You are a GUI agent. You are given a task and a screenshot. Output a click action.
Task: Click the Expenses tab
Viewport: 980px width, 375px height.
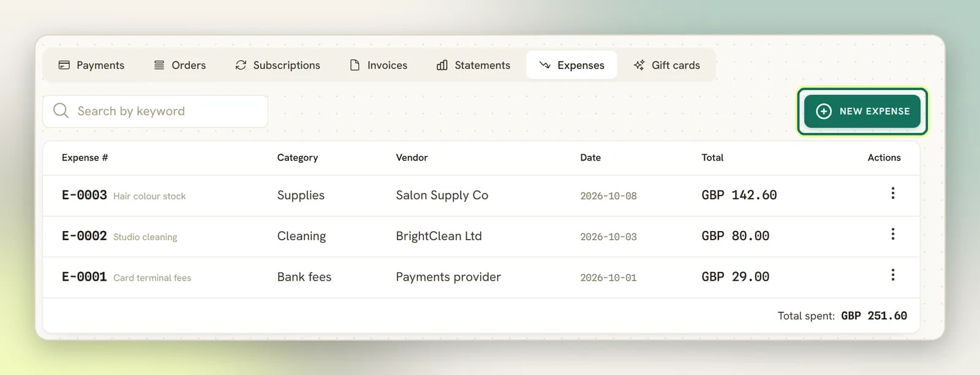(x=571, y=65)
